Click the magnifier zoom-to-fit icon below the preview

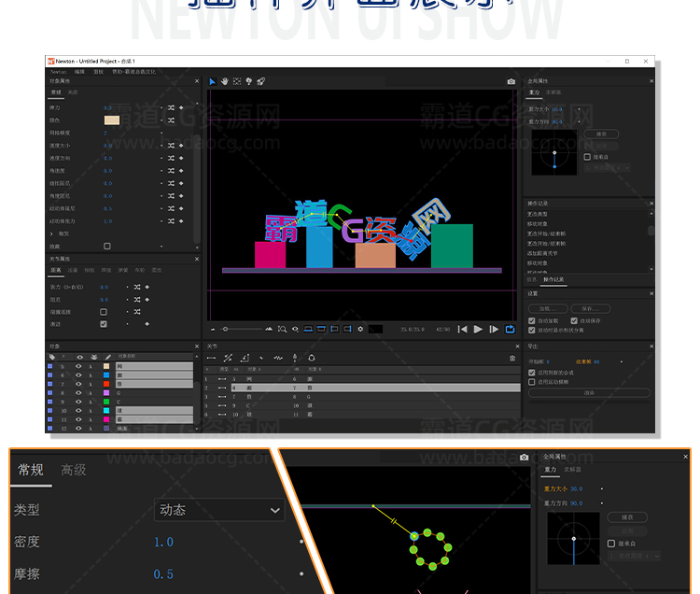pos(282,329)
